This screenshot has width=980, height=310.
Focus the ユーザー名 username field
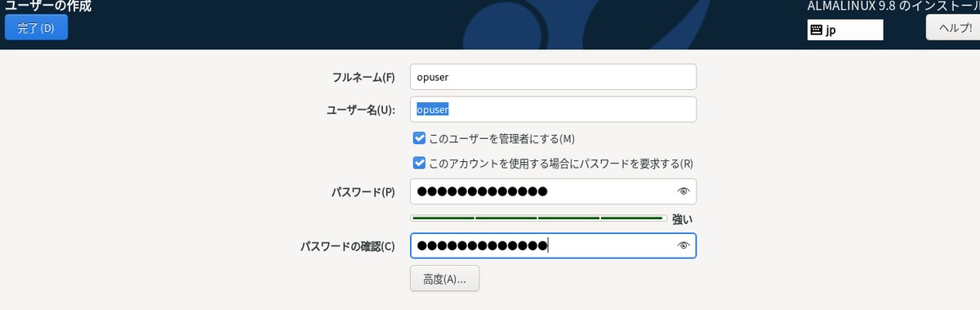[553, 110]
